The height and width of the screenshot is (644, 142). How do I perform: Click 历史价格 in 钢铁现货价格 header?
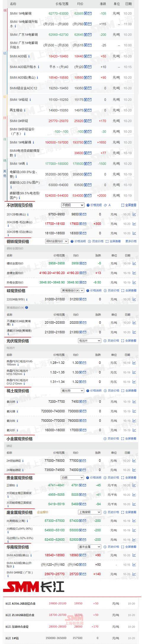coord(96,241)
